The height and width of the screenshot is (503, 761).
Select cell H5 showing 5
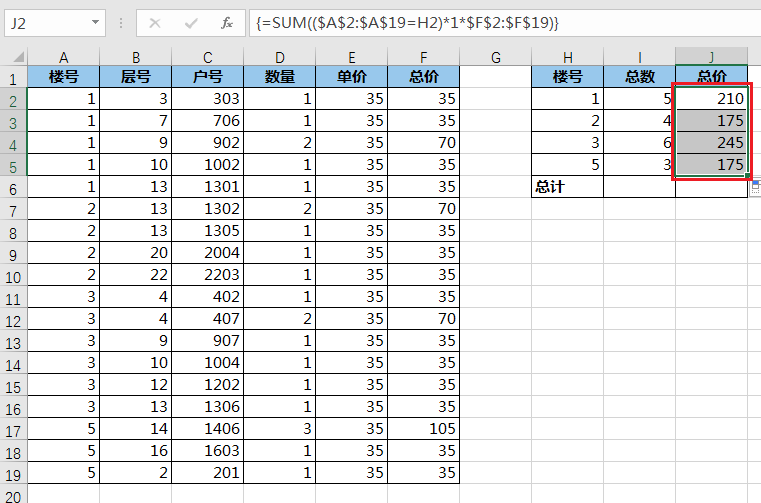coord(567,165)
